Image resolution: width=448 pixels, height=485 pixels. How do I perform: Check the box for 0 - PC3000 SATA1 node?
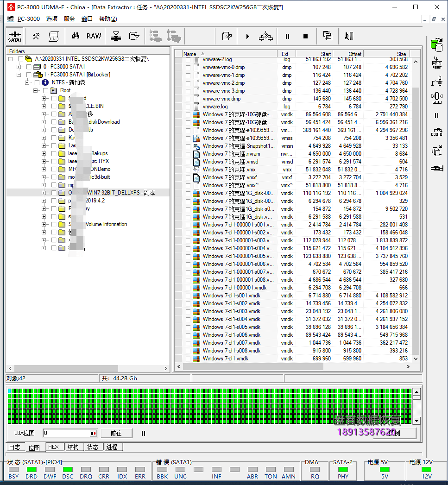click(x=29, y=67)
